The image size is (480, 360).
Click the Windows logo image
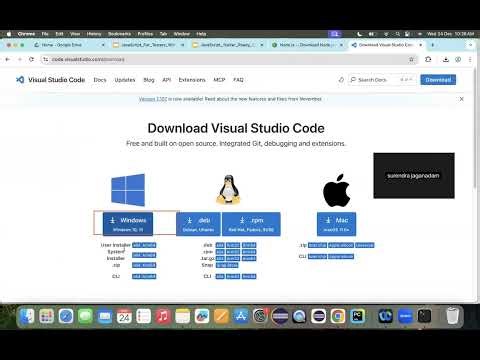(x=128, y=190)
